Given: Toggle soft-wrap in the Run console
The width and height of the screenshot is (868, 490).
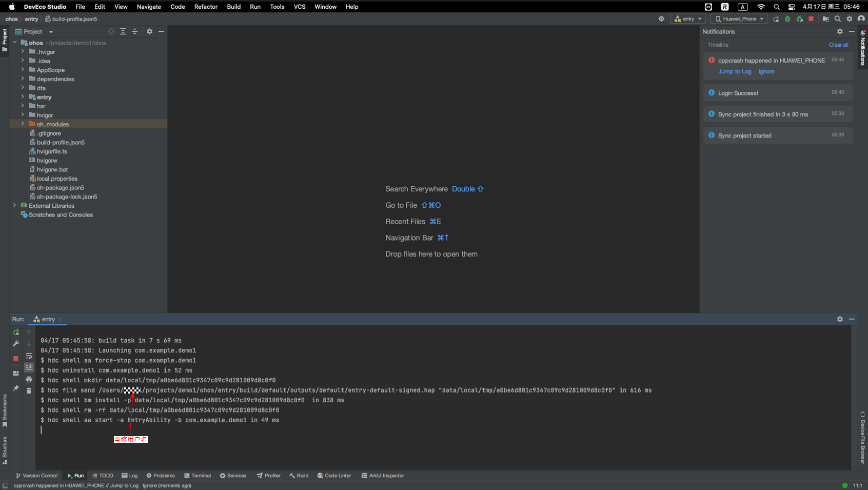Looking at the screenshot, I should coord(29,356).
